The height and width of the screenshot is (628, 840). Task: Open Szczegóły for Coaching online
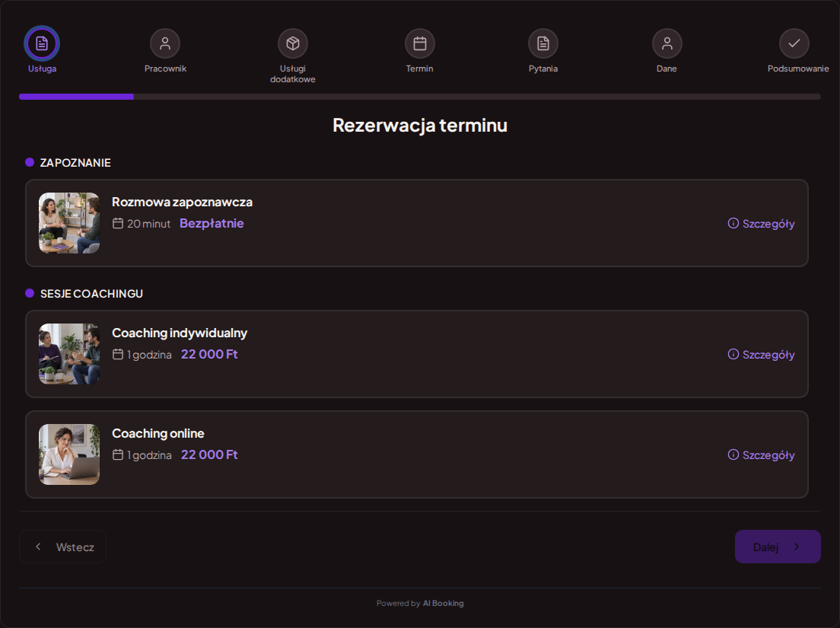pyautogui.click(x=768, y=455)
